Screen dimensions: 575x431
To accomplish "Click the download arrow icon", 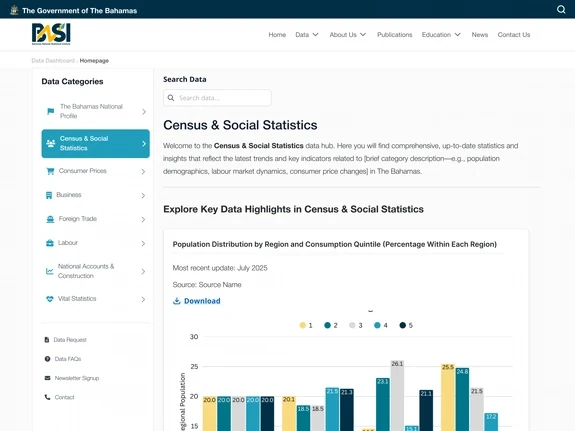I will (177, 301).
